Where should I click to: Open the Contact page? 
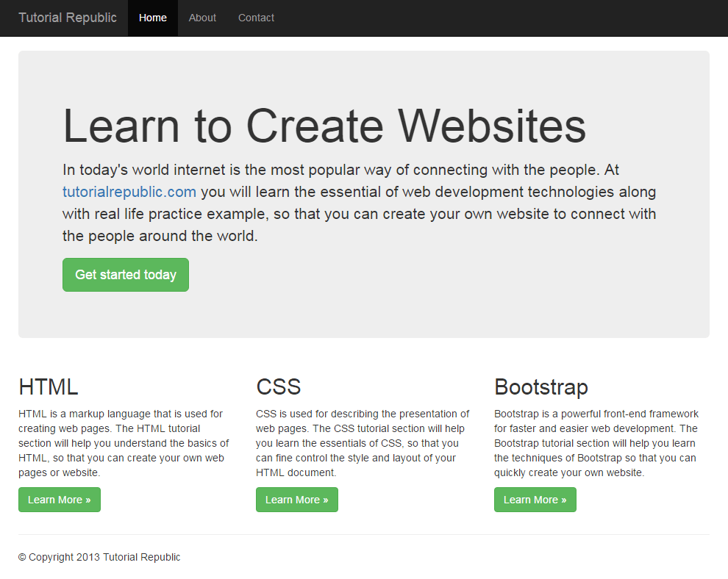pyautogui.click(x=256, y=18)
